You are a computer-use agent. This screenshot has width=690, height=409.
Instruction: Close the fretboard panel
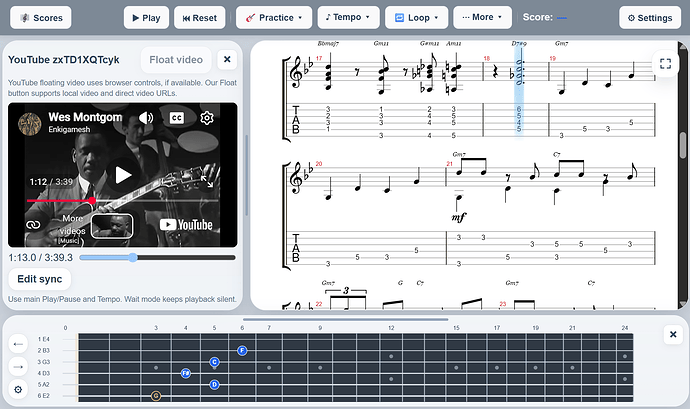pos(673,335)
